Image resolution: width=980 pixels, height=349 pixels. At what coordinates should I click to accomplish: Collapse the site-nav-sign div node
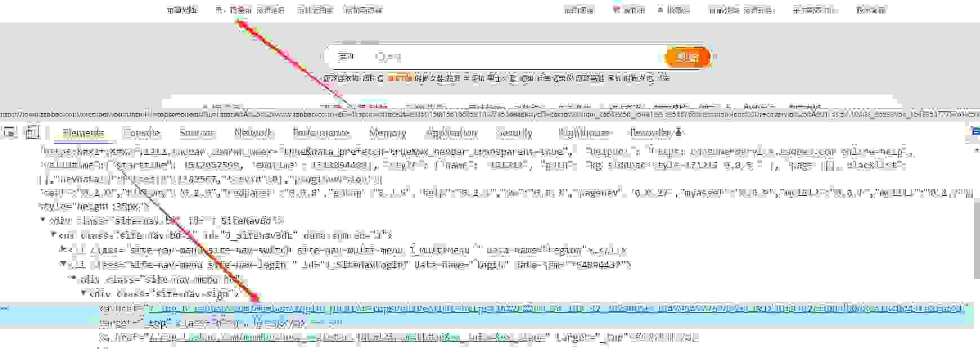pos(83,293)
